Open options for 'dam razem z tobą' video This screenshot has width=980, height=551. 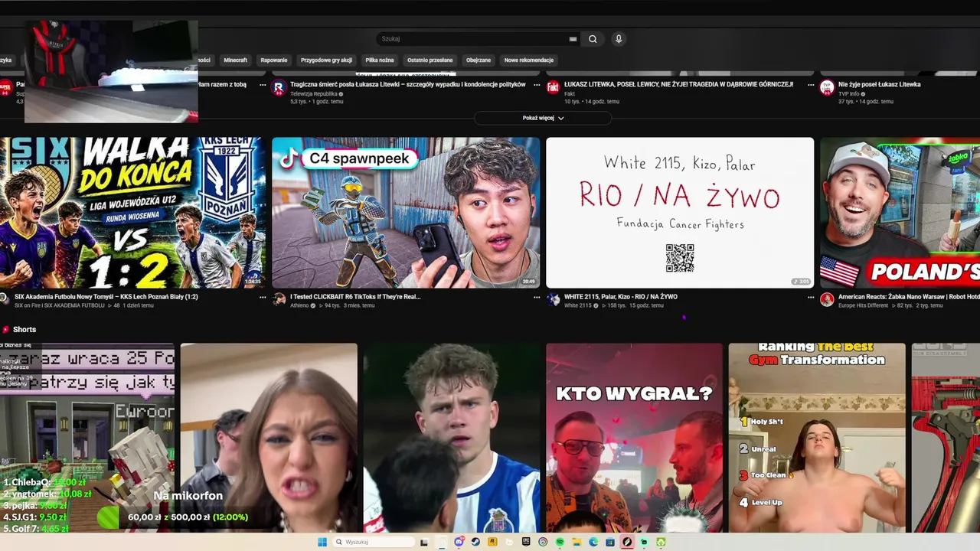tap(263, 85)
